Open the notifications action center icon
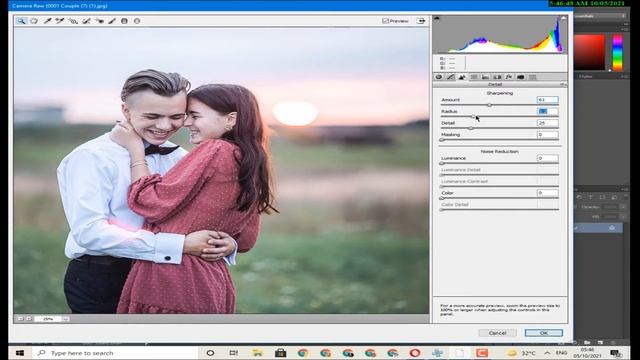Image resolution: width=640 pixels, height=360 pixels. (x=616, y=353)
